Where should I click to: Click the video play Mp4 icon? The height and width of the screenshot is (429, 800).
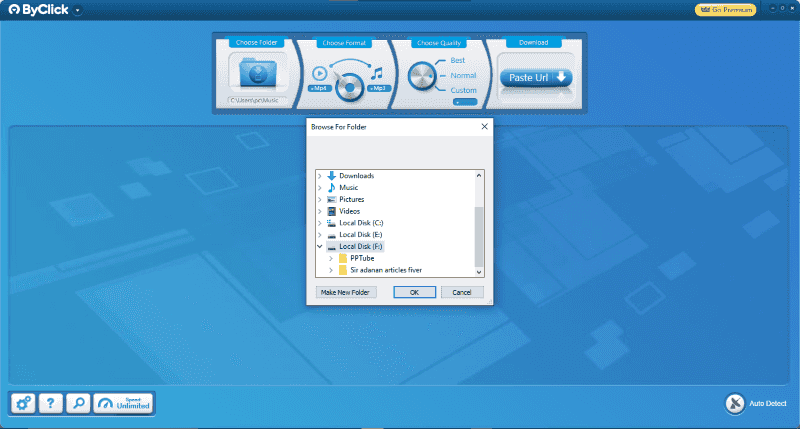pyautogui.click(x=320, y=73)
